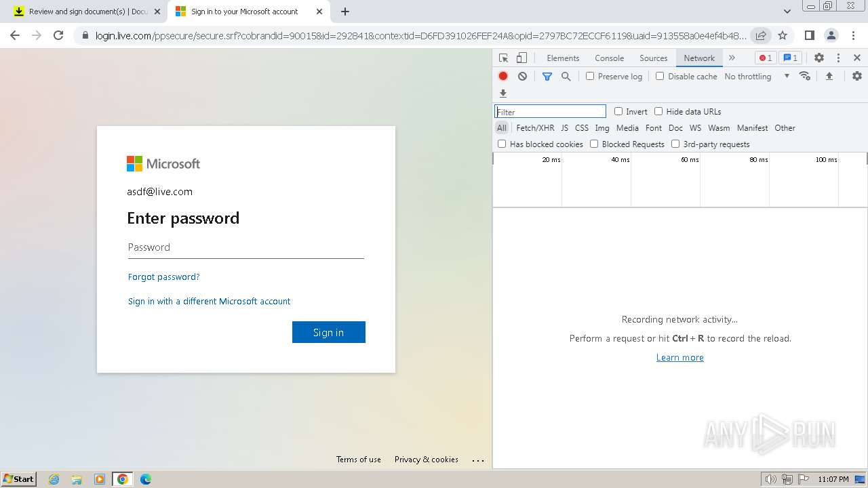Check the Hide data URLs checkbox
The image size is (868, 488).
pyautogui.click(x=658, y=111)
